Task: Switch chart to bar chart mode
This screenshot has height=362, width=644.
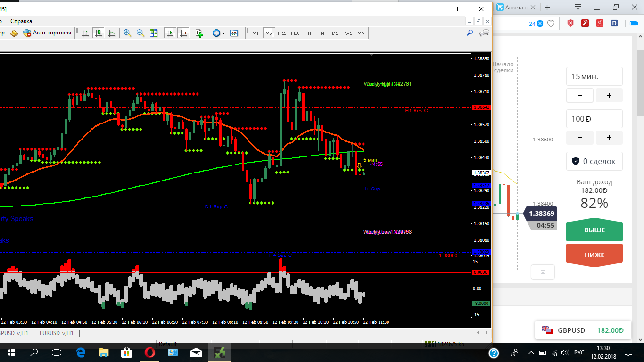Action: click(85, 33)
